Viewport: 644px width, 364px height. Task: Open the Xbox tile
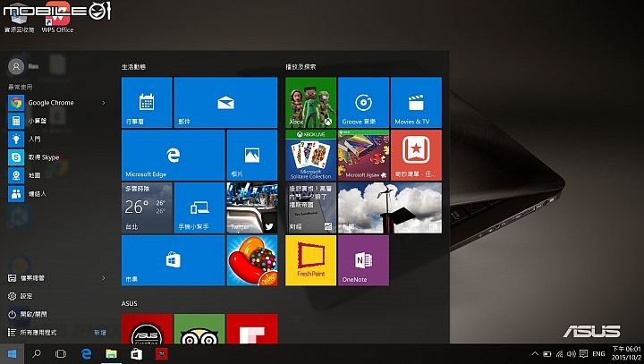(x=310, y=102)
